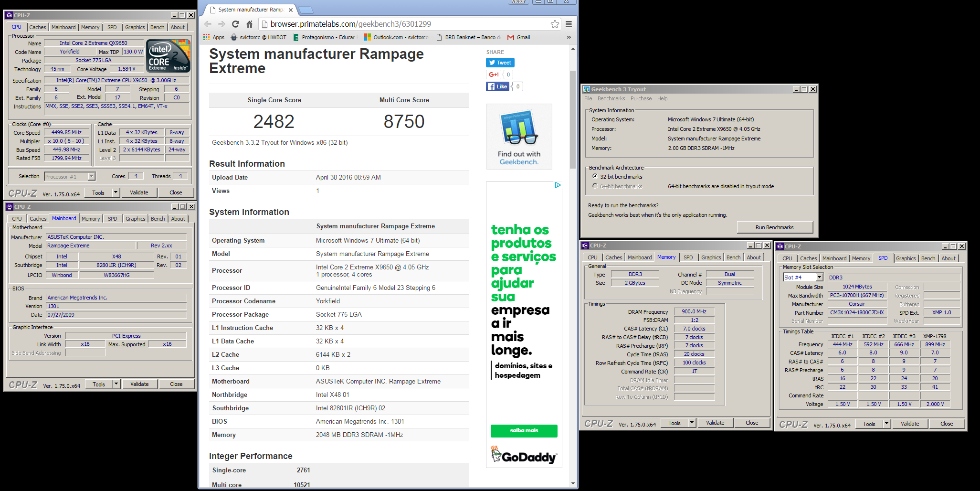Open the Benchmarks menu in Geekbench
This screenshot has width=980, height=491.
tap(611, 98)
